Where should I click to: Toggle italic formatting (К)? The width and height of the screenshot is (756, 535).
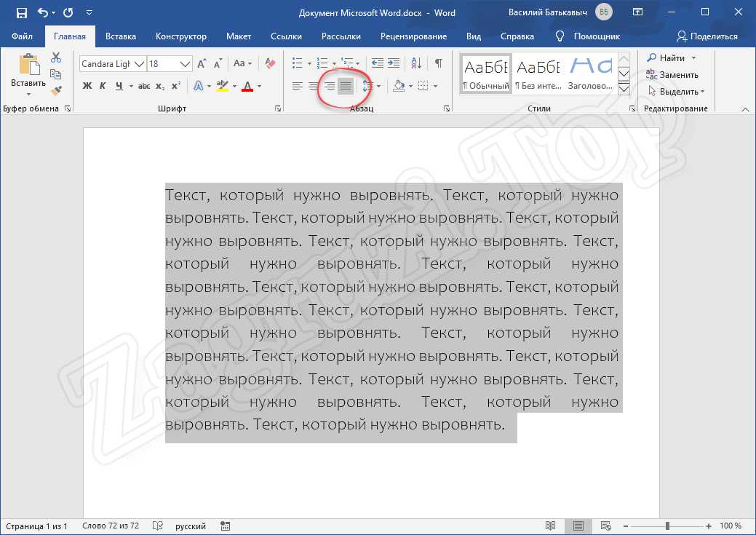tap(103, 87)
